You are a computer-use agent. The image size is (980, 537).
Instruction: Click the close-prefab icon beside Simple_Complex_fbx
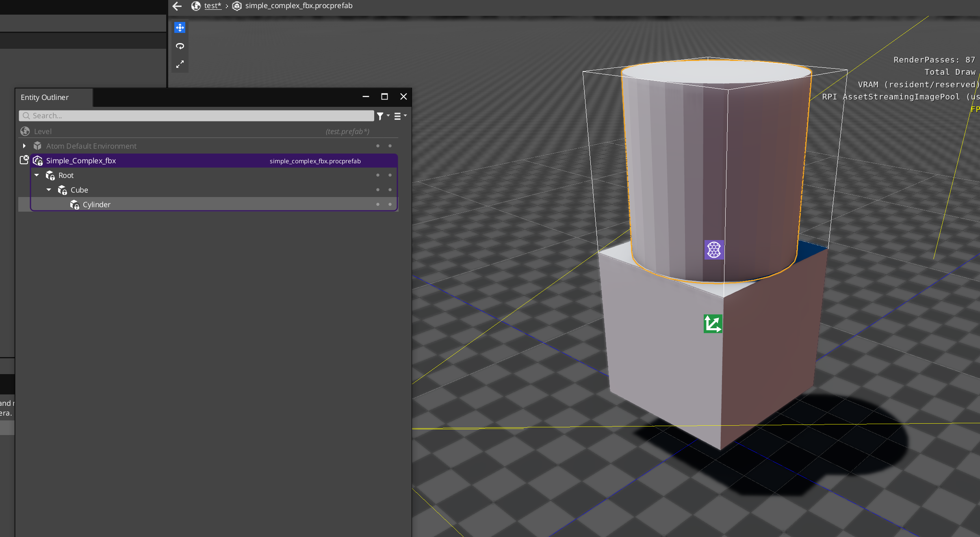24,160
